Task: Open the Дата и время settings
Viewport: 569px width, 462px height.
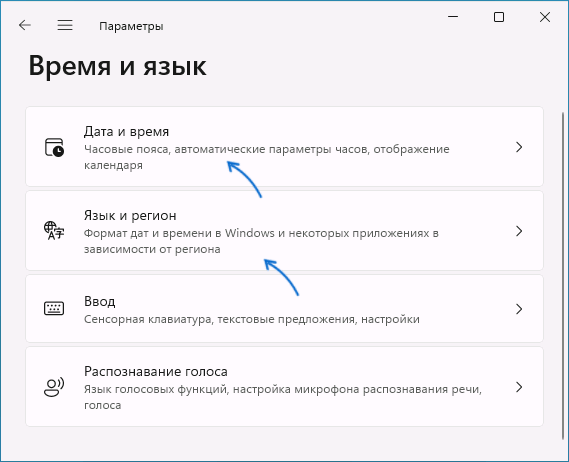Action: point(284,147)
